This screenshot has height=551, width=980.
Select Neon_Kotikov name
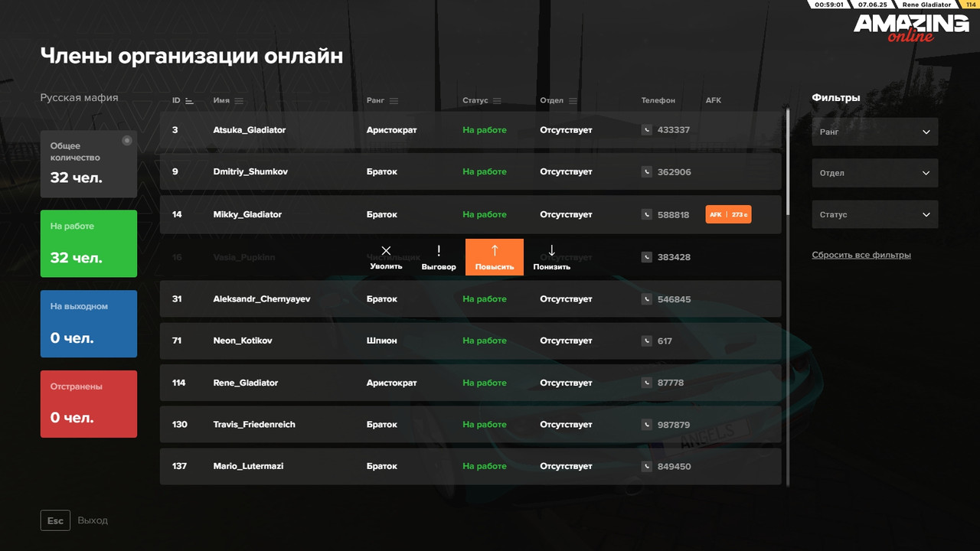(243, 341)
